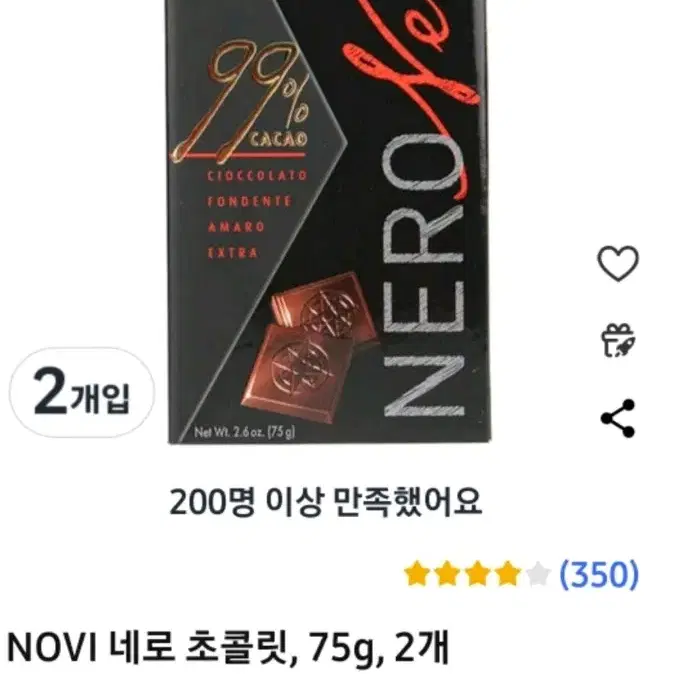674x674 pixels.
Task: Select the third yellow rating star
Action: click(477, 573)
